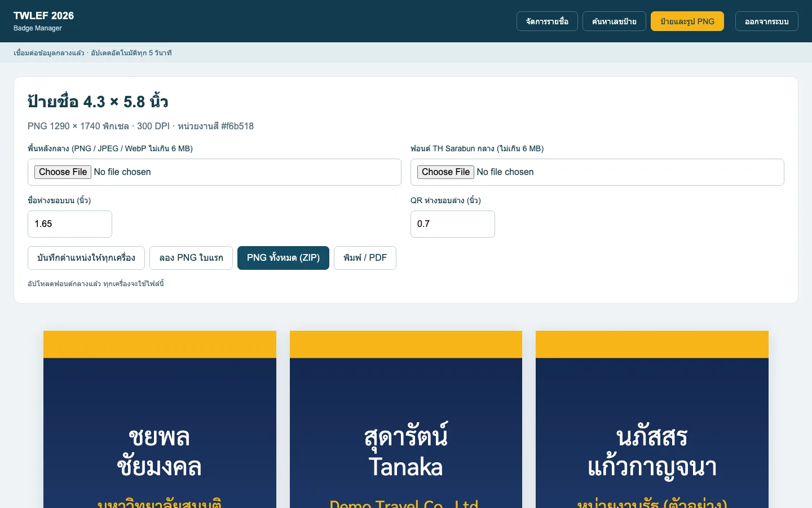Image resolution: width=812 pixels, height=508 pixels.
Task: Focus the QR ห่างขอบล่าง input showing 0.7
Action: click(x=453, y=224)
